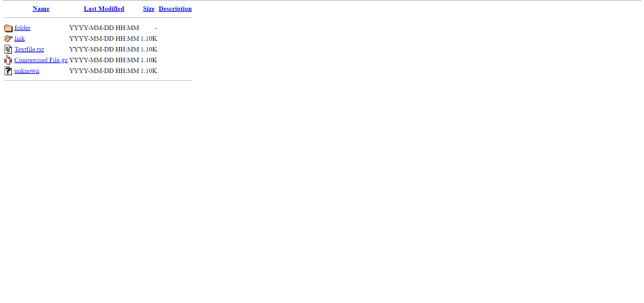The height and width of the screenshot is (303, 644).
Task: Follow the link entry
Action: pyautogui.click(x=19, y=39)
